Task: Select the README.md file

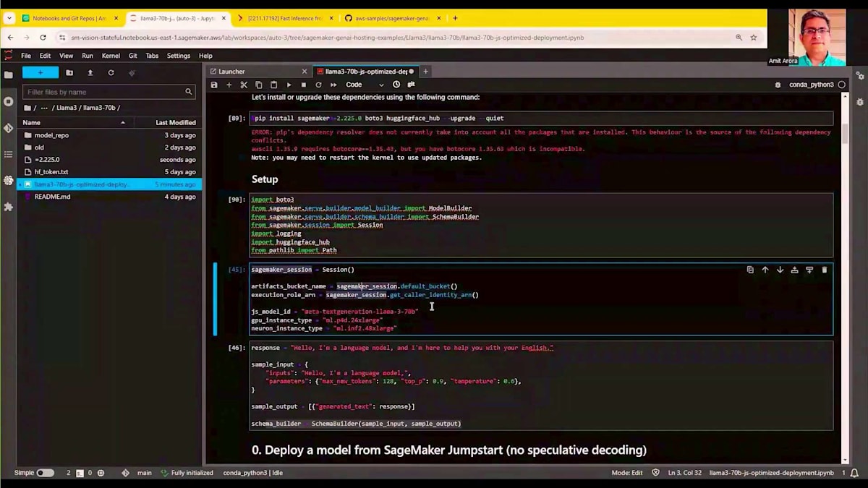Action: click(x=109, y=197)
